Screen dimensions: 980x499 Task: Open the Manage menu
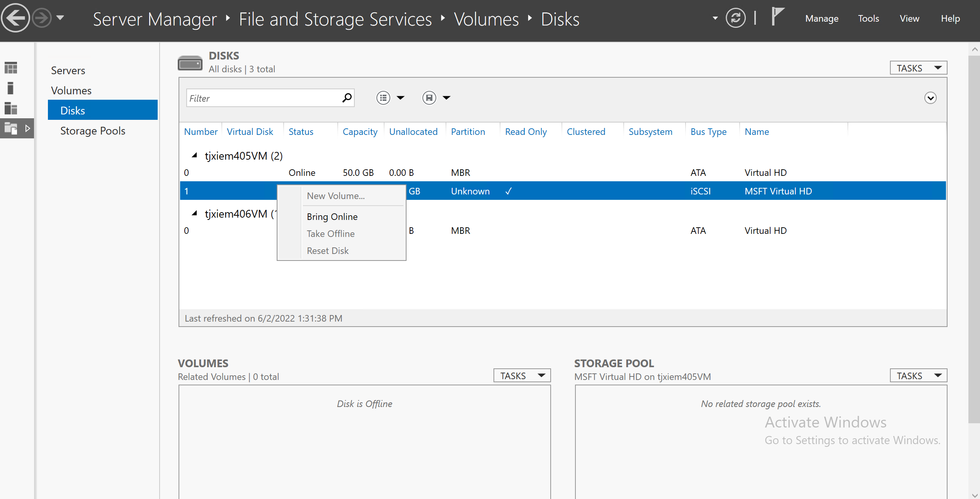click(822, 19)
